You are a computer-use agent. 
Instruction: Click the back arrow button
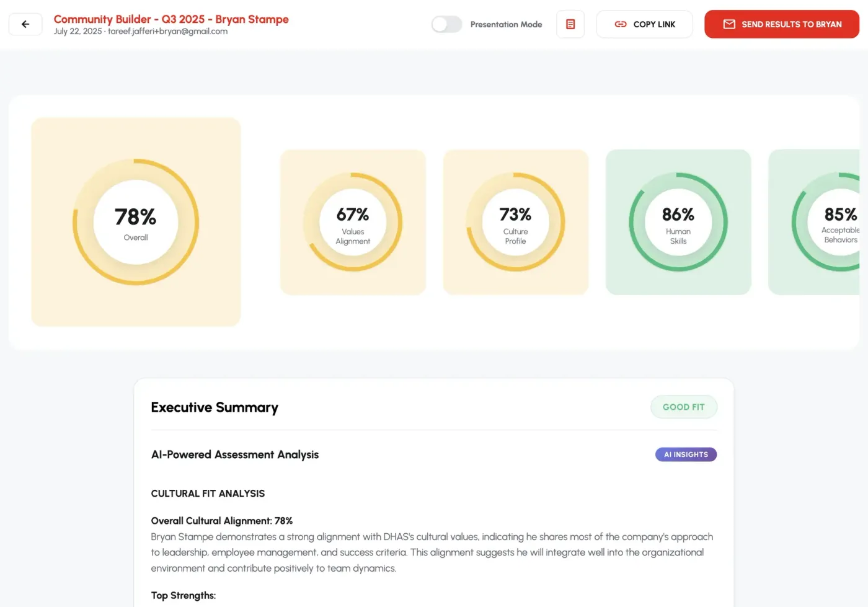point(25,24)
